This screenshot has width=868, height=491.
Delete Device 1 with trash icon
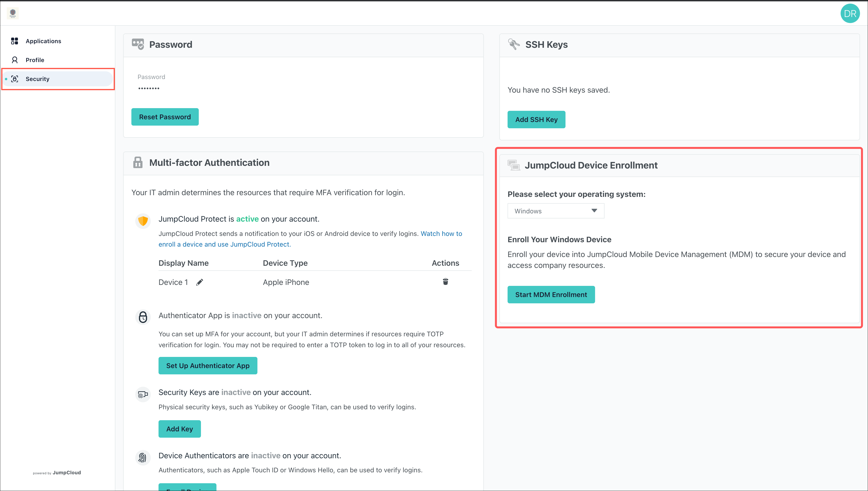click(x=445, y=282)
